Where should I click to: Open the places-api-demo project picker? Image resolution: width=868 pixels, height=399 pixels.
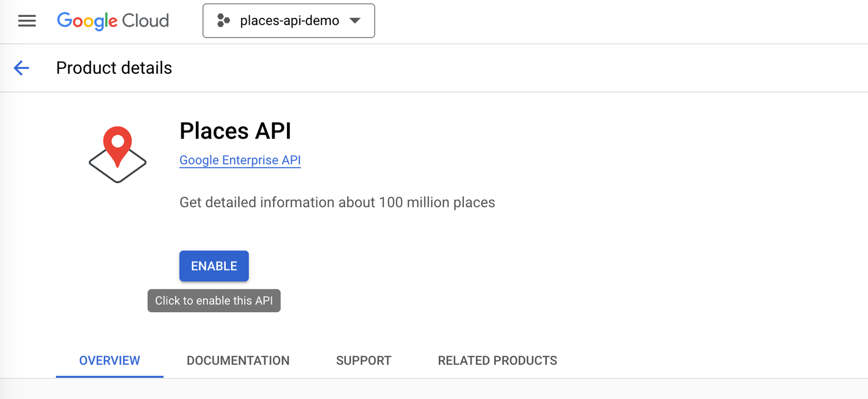(x=289, y=21)
